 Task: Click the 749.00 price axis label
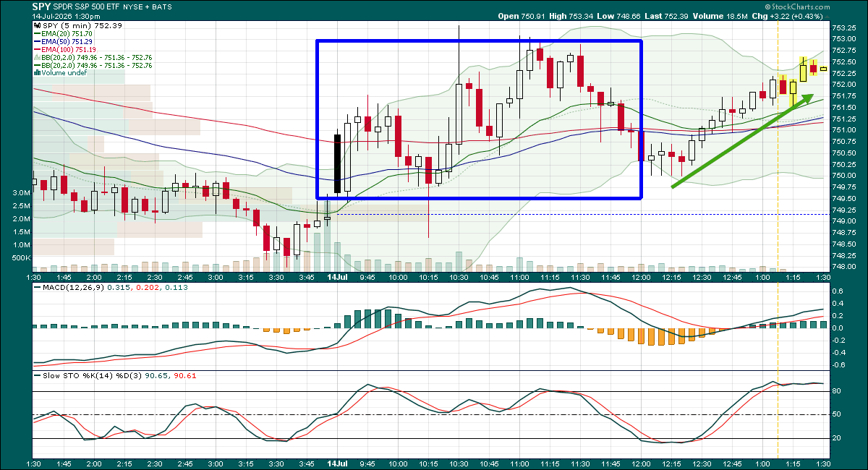(843, 221)
